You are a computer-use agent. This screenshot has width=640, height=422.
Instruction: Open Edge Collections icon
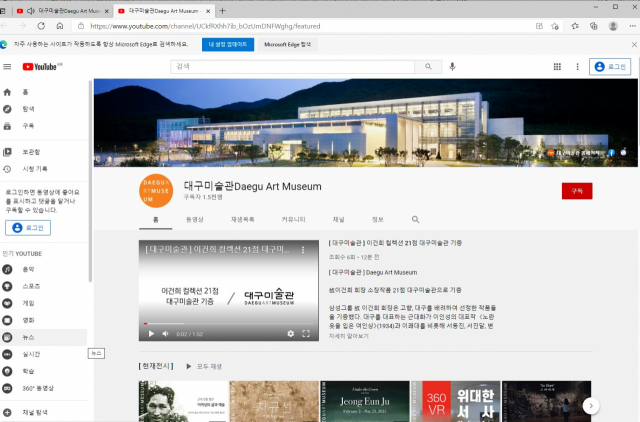(x=594, y=26)
